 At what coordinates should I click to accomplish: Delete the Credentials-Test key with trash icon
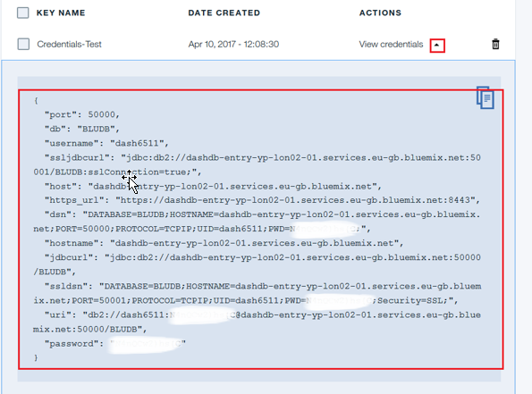coord(495,44)
